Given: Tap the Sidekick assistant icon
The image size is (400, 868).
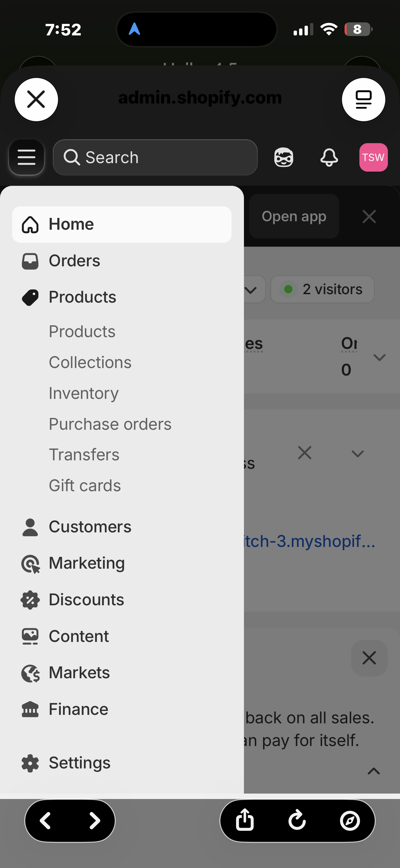Looking at the screenshot, I should click(283, 157).
